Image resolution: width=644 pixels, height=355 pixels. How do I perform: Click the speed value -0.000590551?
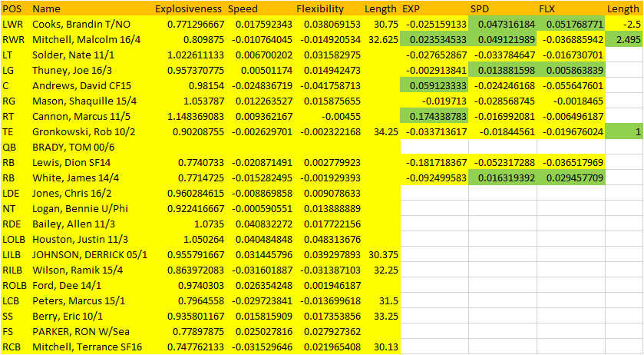[262, 208]
